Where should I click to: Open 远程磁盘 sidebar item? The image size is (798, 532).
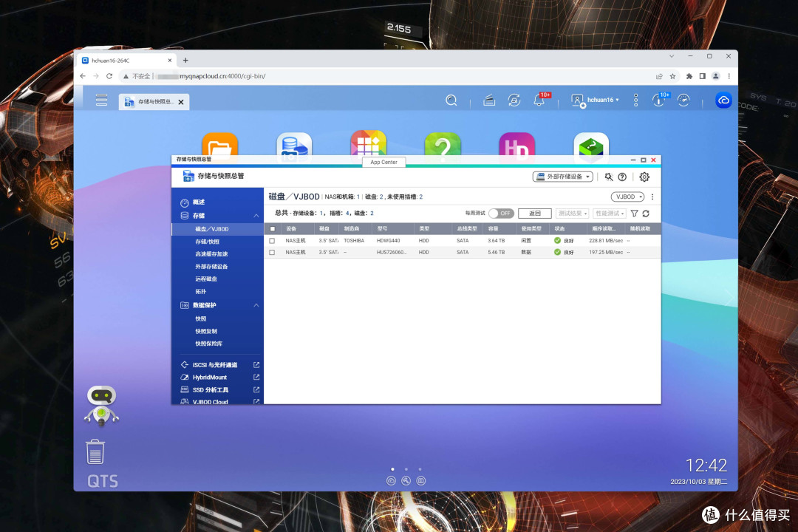coord(206,279)
